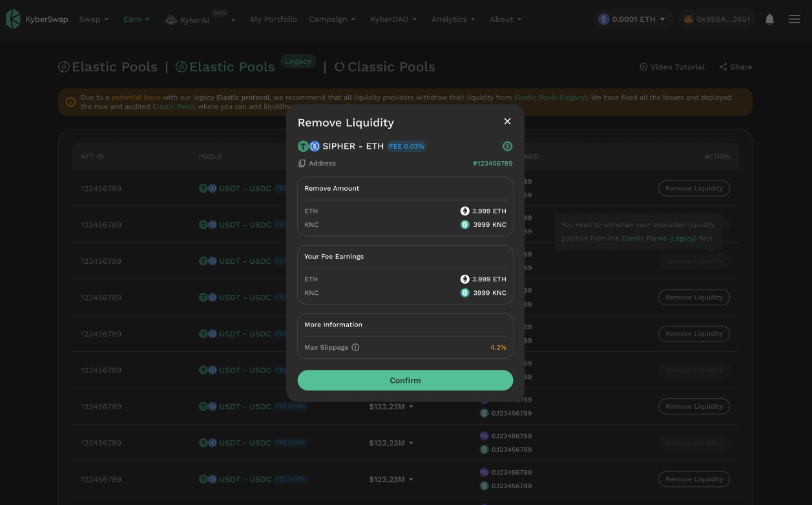The height and width of the screenshot is (505, 812).
Task: Go to My Portfolio
Action: [x=274, y=19]
